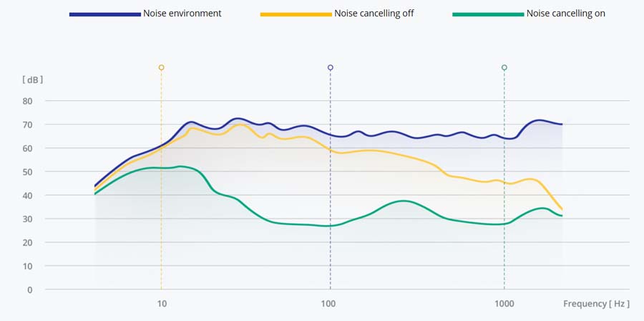Viewport: 644px width, 321px height.
Task: Toggle the Noise environment legend label
Action: [182, 14]
